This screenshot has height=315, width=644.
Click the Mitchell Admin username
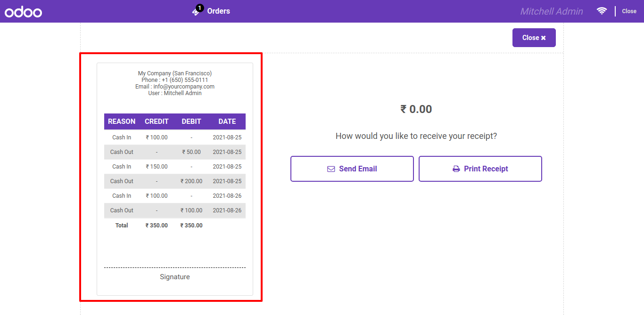[552, 11]
